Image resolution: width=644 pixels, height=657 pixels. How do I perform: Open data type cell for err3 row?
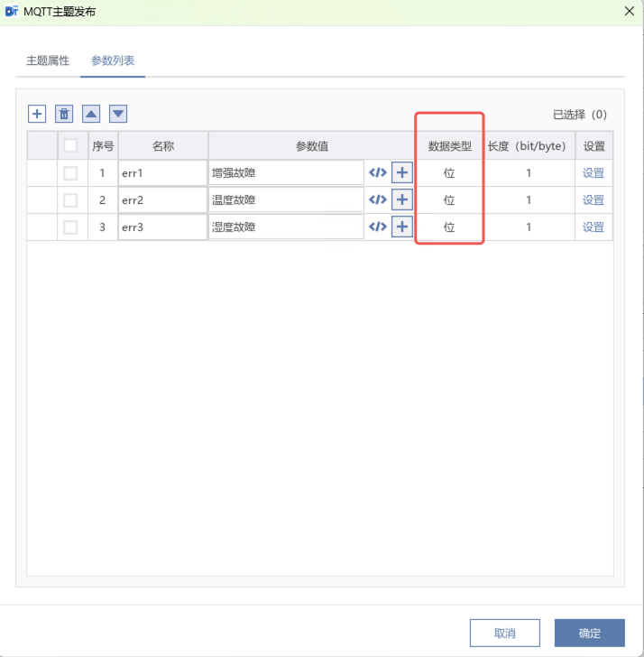pyautogui.click(x=449, y=227)
